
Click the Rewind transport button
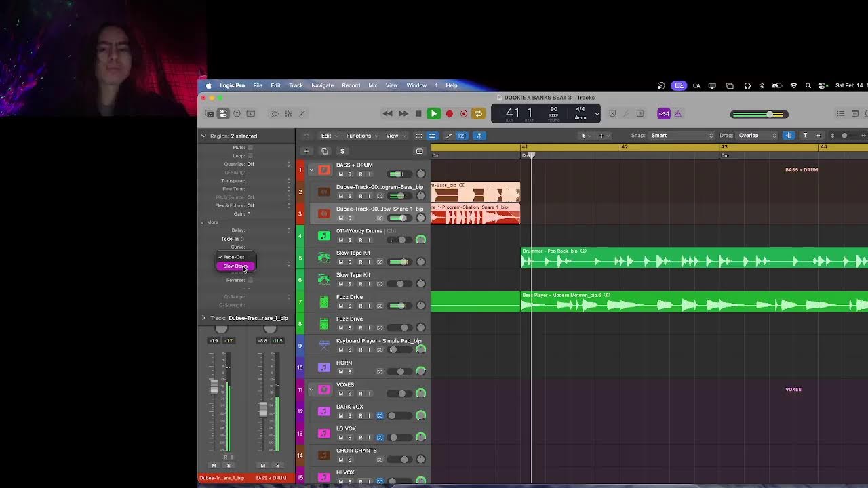[x=387, y=113]
